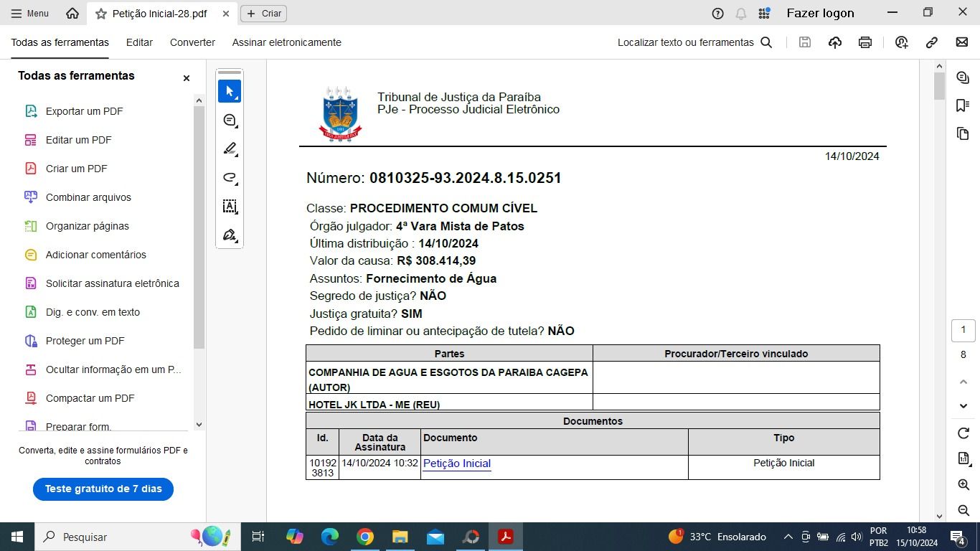Viewport: 980px width, 551px height.
Task: Go to the Home icon
Action: pos(72,13)
